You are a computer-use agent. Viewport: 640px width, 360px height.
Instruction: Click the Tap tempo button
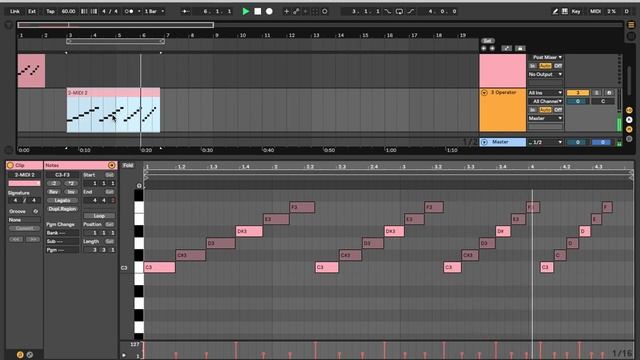50,11
